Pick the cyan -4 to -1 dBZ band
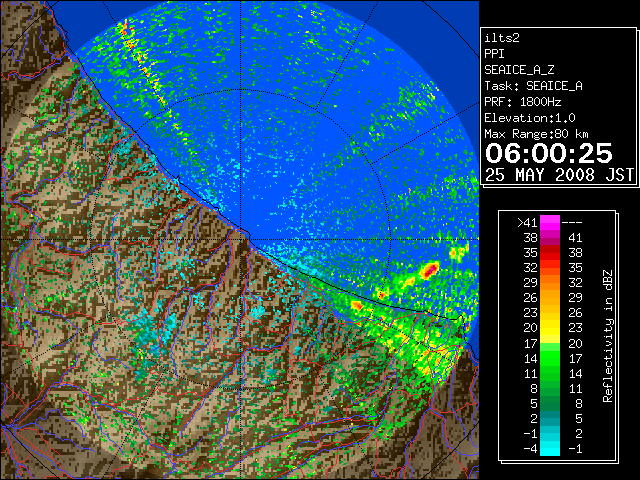640x480 pixels. [x=550, y=448]
